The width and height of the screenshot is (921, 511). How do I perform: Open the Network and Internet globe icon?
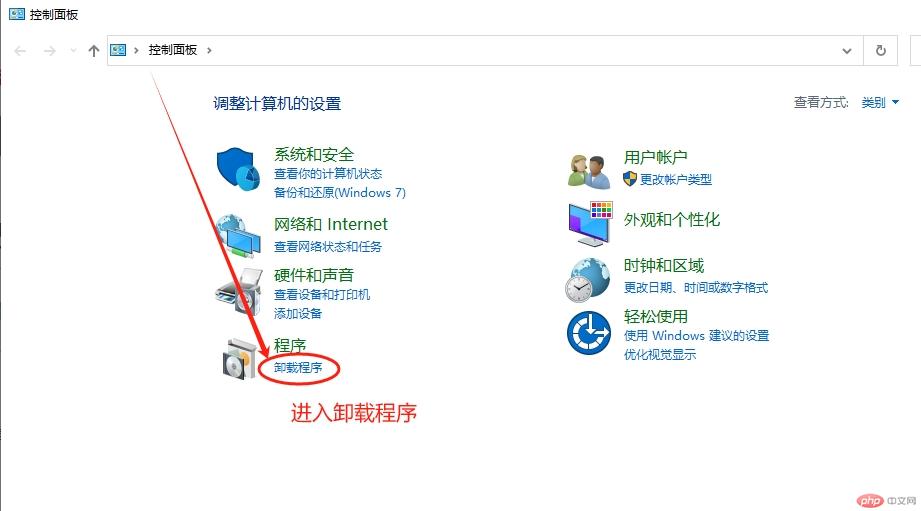point(238,236)
